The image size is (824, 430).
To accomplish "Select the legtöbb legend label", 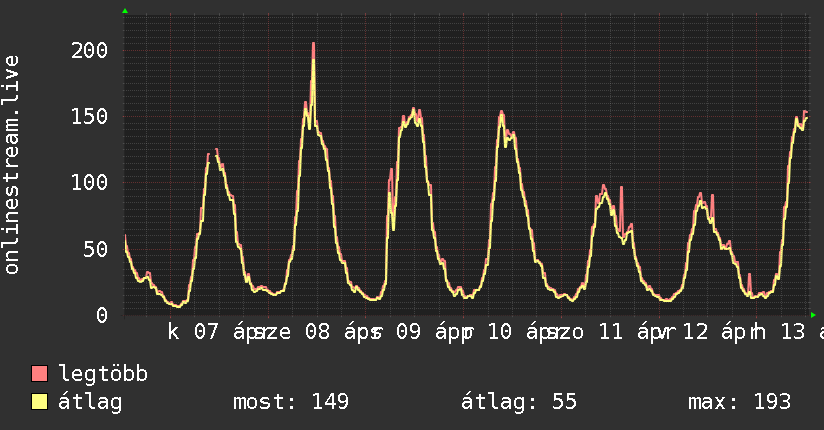I will tap(104, 374).
